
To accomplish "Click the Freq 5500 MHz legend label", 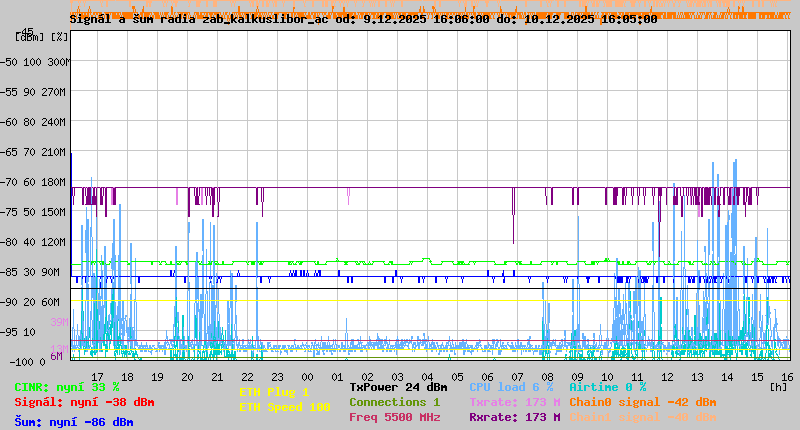I will click(394, 417).
